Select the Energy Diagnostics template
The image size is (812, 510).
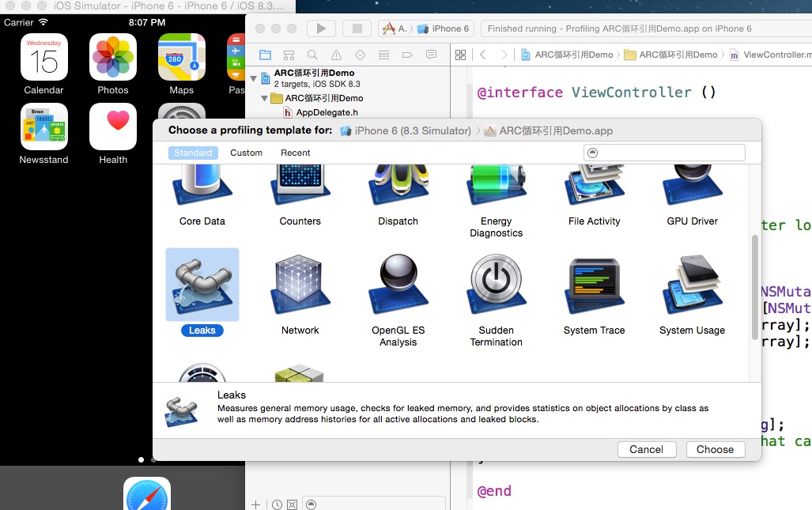[x=496, y=202]
